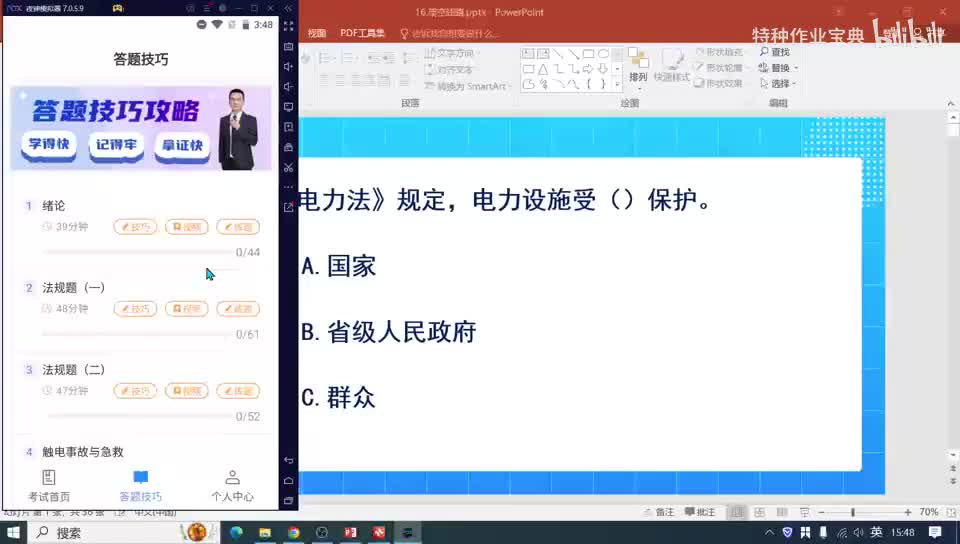Select the 触电事故与急救 chapter title

tap(83, 452)
